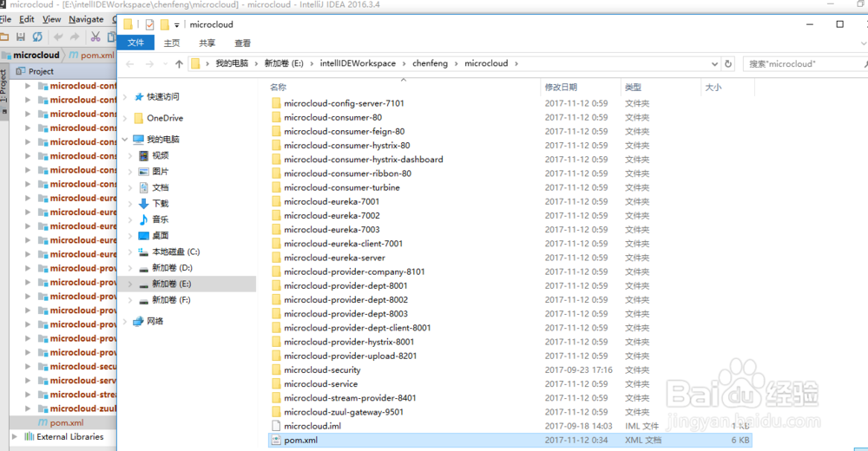This screenshot has height=451, width=868.
Task: Expand the 网络 node chevron
Action: pos(124,322)
